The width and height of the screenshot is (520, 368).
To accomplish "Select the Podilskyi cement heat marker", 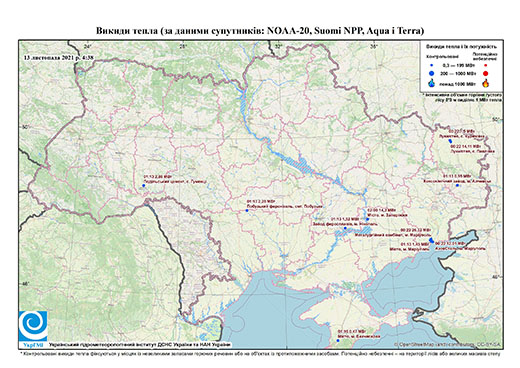I will pyautogui.click(x=144, y=185).
